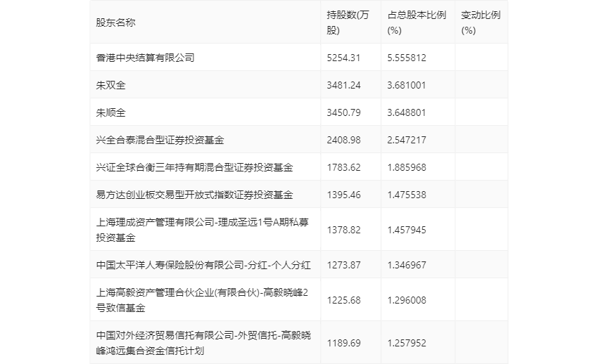
Task: Select 兴证全球合衡三年持有期混合型证券投资基金 name
Action: tap(194, 167)
